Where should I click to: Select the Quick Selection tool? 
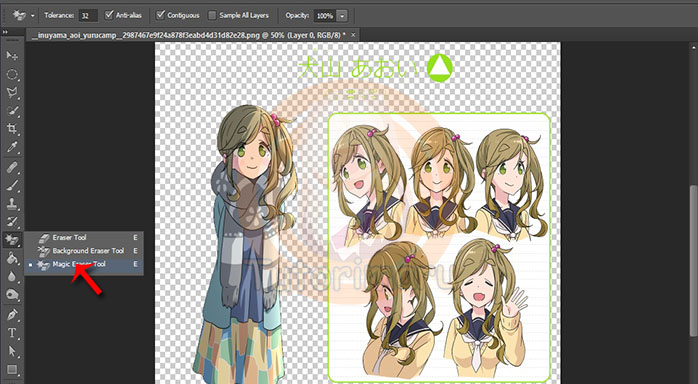click(12, 110)
